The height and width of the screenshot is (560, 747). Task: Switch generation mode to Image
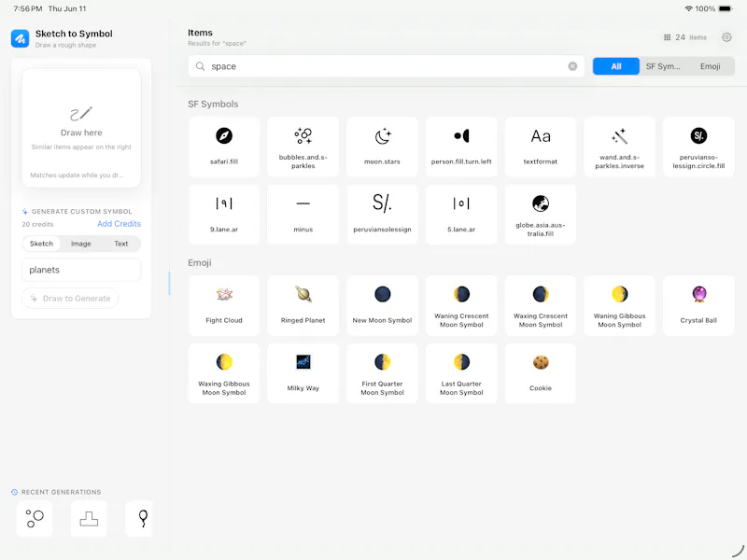[81, 244]
